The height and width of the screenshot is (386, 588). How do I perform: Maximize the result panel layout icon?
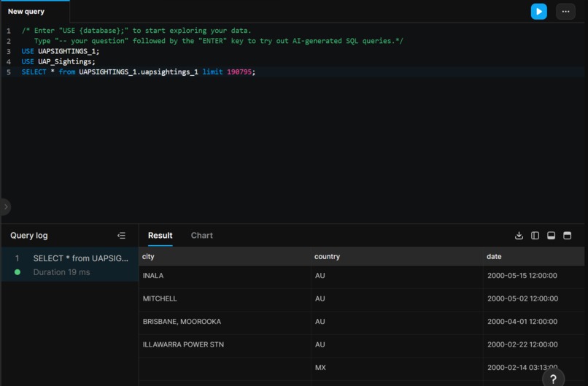(x=567, y=236)
